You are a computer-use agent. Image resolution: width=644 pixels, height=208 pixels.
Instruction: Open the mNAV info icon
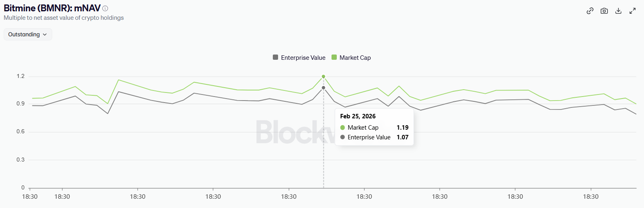pyautogui.click(x=105, y=8)
